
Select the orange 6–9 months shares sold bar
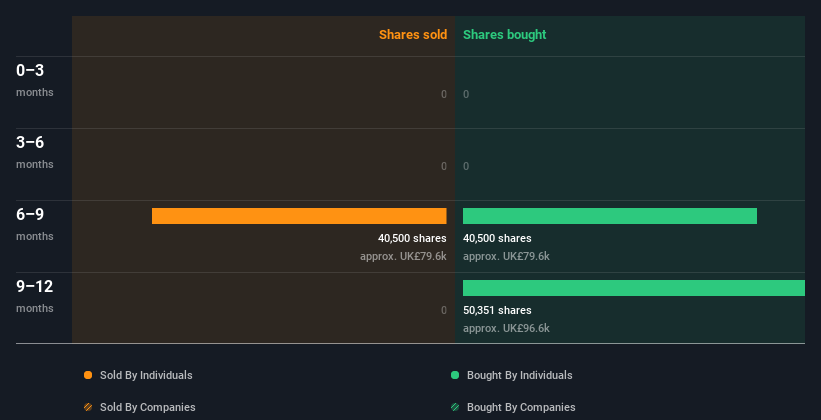pos(299,216)
